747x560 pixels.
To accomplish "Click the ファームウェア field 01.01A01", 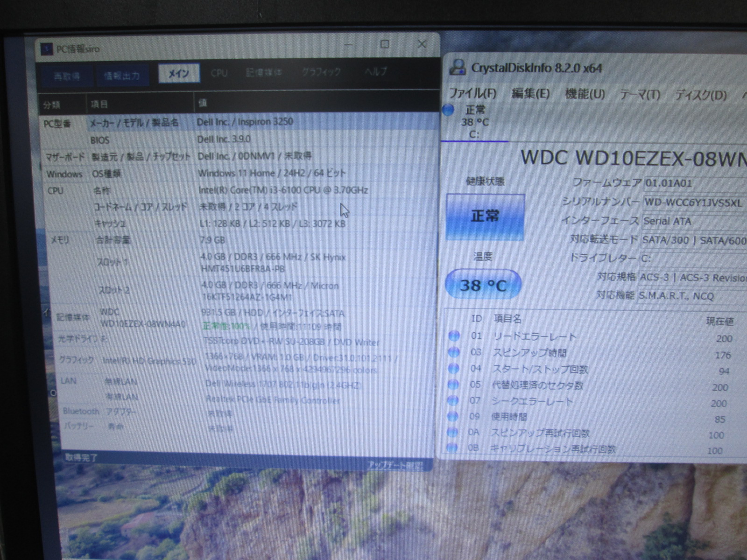I will [x=695, y=183].
